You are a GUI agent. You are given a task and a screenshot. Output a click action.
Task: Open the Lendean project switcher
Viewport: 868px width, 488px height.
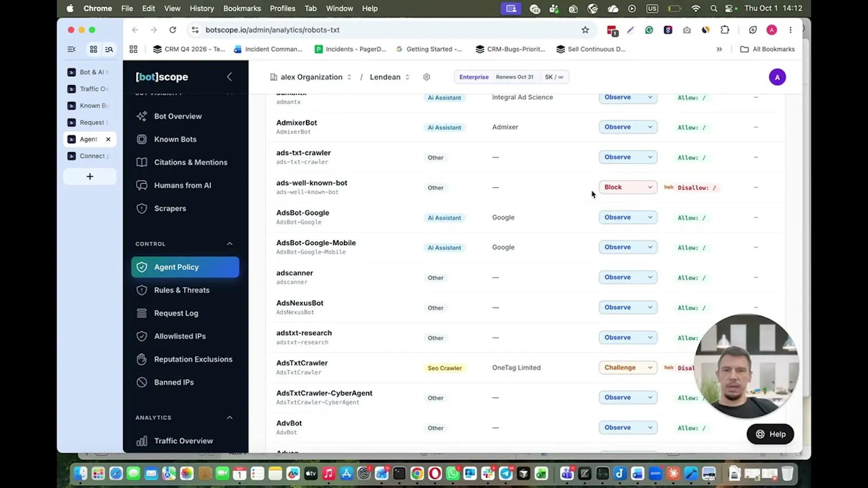[390, 77]
